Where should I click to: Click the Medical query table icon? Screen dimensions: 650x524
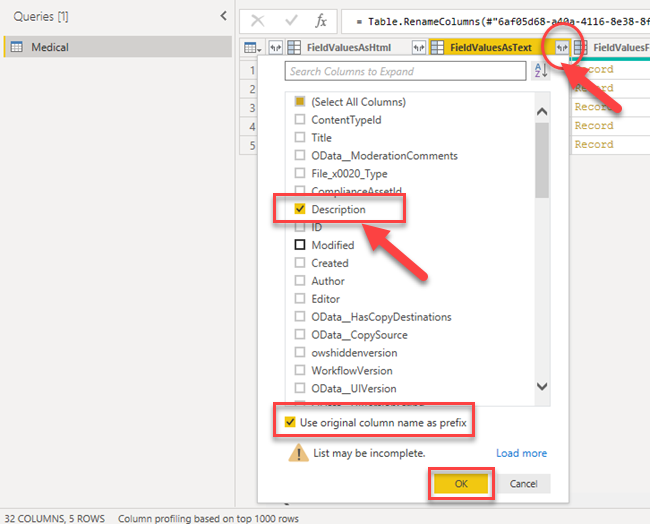[x=17, y=47]
